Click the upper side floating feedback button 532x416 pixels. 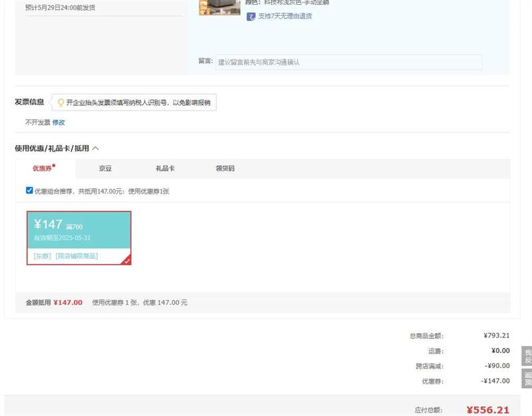527,356
